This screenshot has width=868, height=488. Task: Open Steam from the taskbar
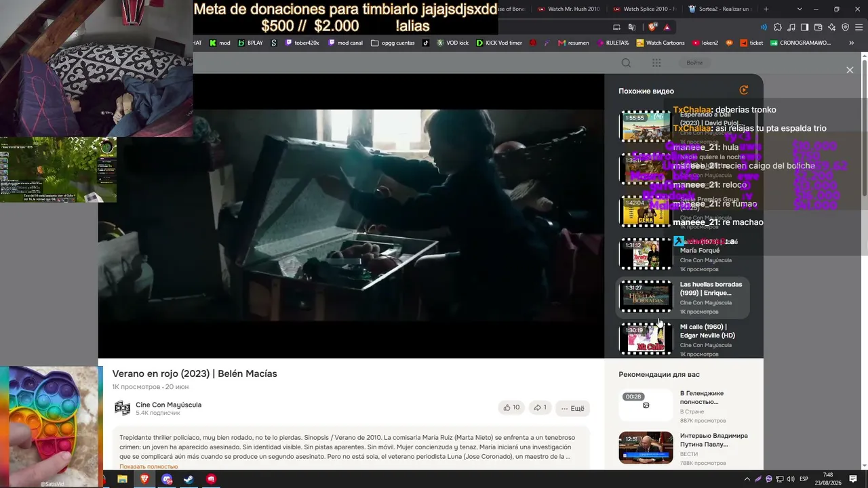189,479
